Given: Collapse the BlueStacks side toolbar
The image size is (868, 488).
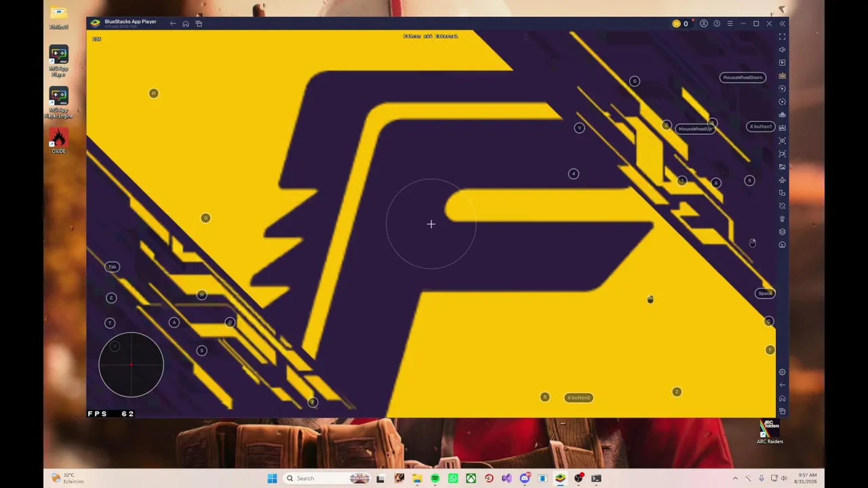Looking at the screenshot, I should coord(782,24).
